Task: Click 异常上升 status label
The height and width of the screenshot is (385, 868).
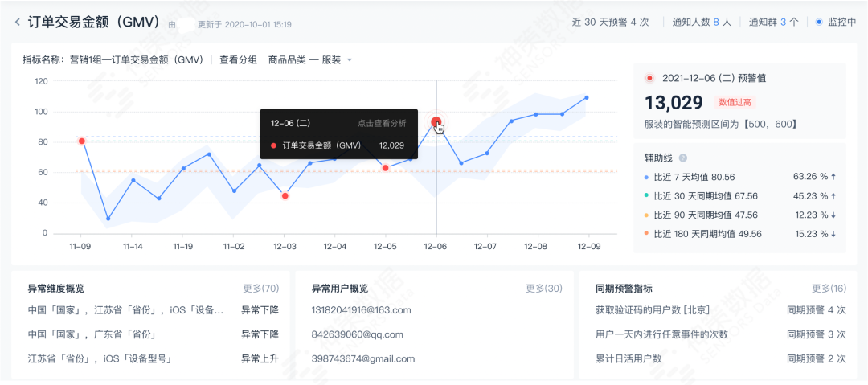Action: point(260,359)
